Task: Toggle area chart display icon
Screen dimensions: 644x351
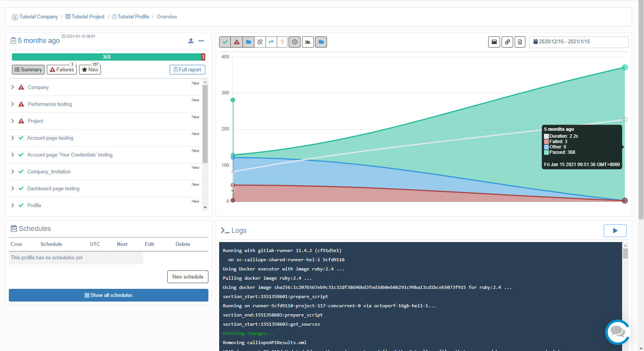Action: point(308,42)
